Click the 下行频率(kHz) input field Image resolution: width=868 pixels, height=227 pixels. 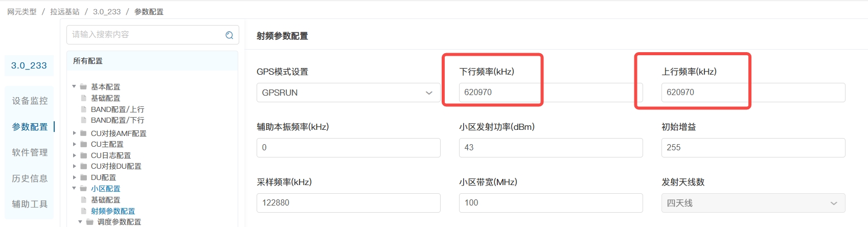(551, 93)
